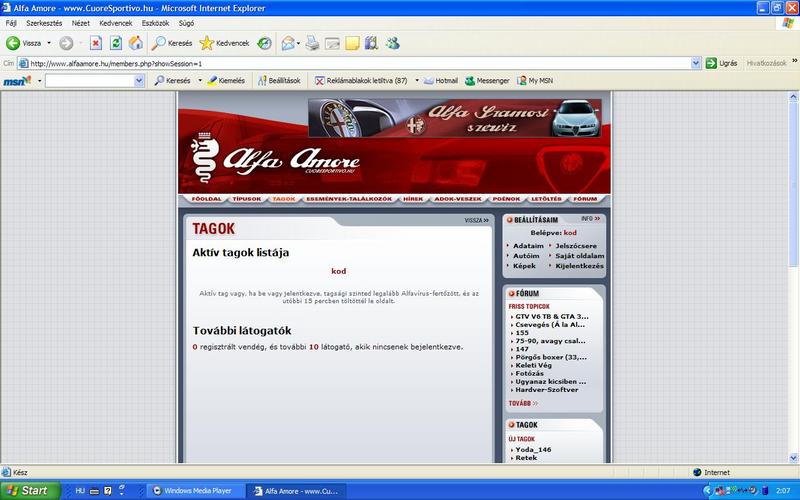
Task: Open the Eszközök menu
Action: coord(156,23)
